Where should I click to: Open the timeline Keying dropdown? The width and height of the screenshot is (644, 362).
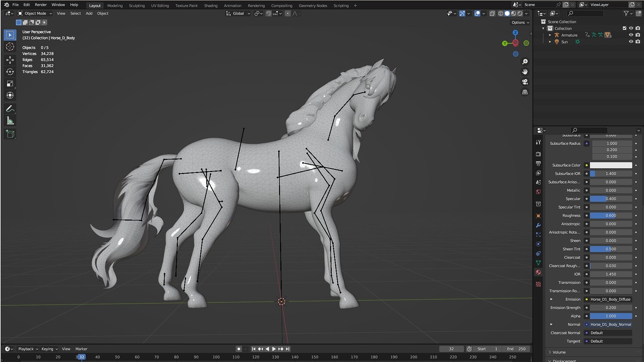pyautogui.click(x=49, y=349)
